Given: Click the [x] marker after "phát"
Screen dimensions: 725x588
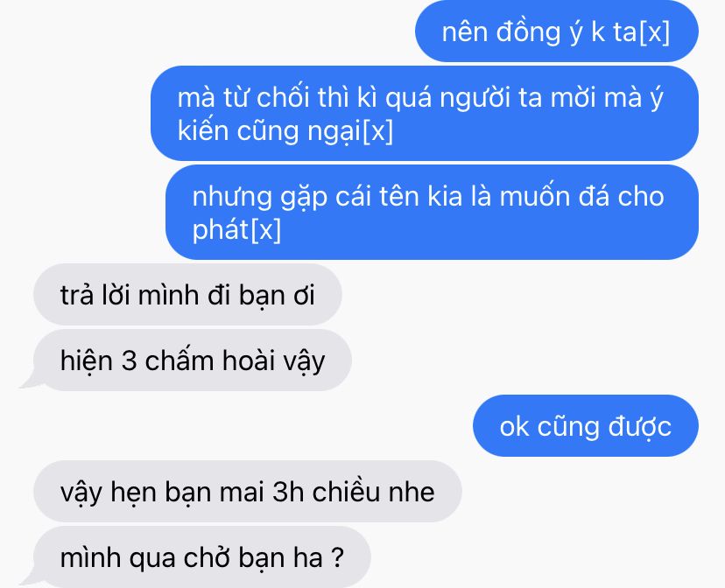Looking at the screenshot, I should tap(266, 229).
